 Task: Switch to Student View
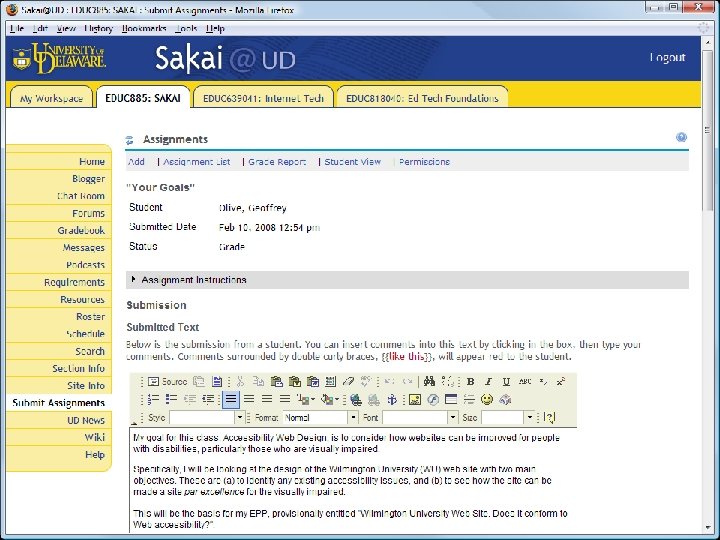click(353, 162)
